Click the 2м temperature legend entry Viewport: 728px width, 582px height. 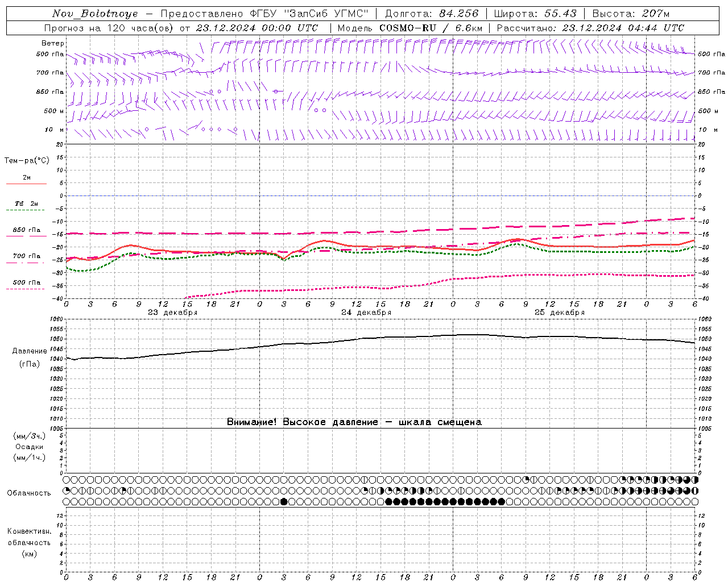point(27,178)
